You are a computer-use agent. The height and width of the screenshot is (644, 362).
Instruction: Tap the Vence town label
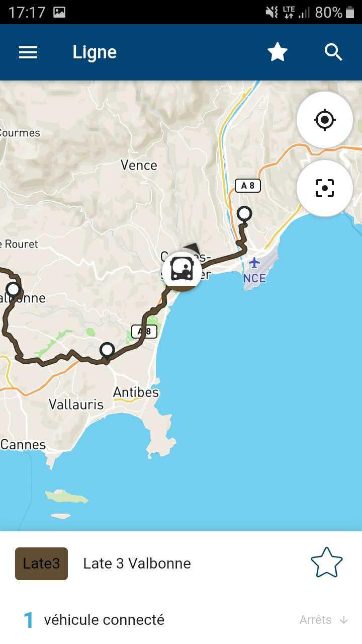point(139,165)
